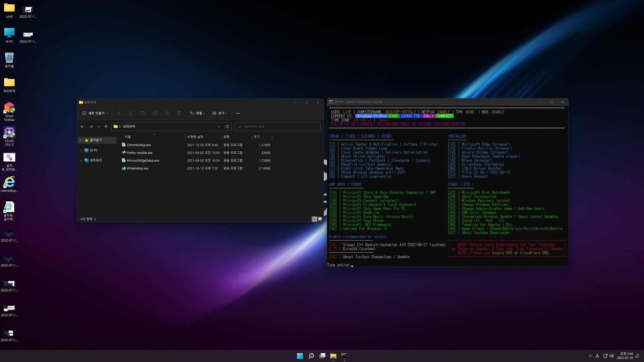Go back with Explorer back arrow
Screen dimensions: 644x362
[x=82, y=126]
